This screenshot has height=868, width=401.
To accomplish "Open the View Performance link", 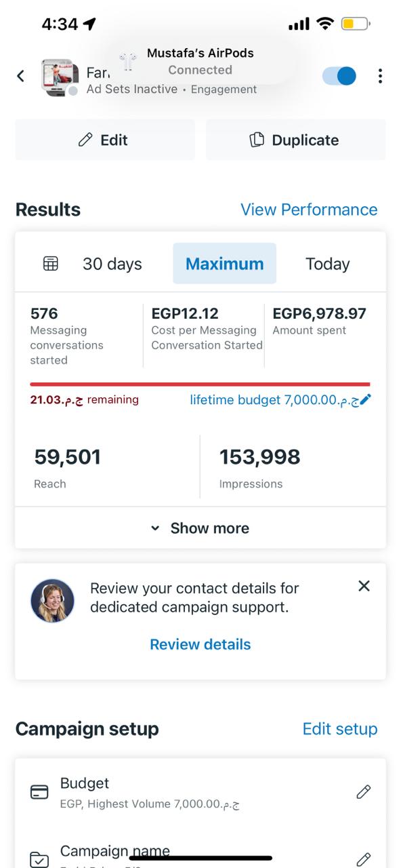I will click(309, 210).
